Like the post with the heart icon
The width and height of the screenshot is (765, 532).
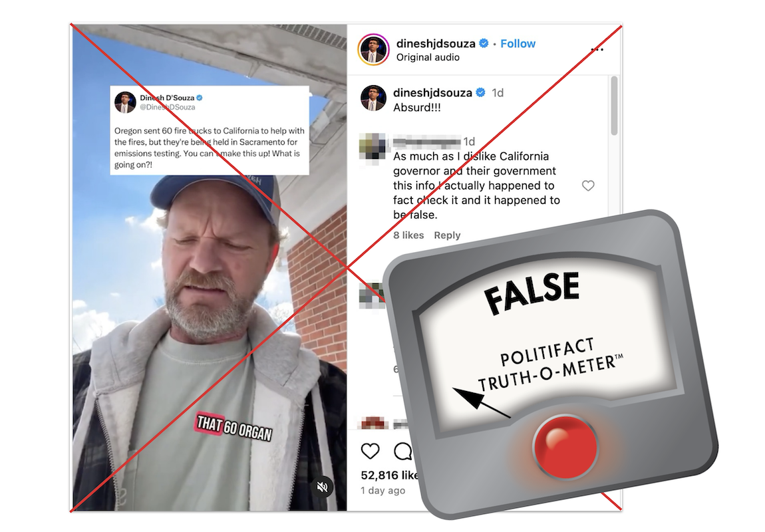click(371, 451)
